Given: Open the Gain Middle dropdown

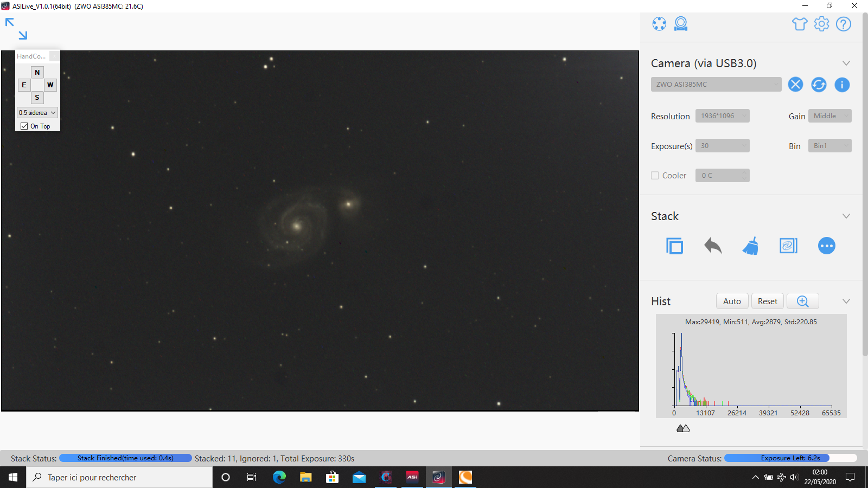Looking at the screenshot, I should (x=830, y=116).
